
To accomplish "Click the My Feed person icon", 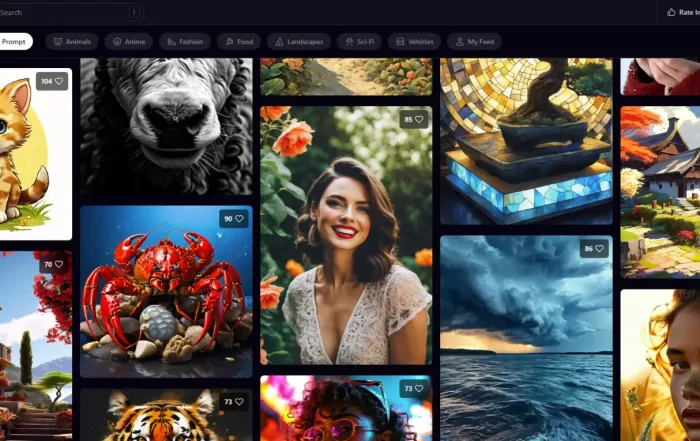I will 459,42.
